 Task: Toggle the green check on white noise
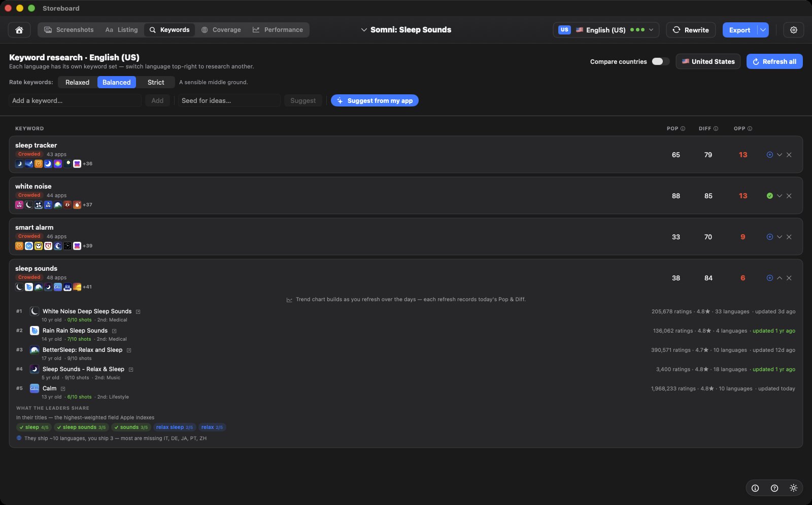(x=770, y=196)
